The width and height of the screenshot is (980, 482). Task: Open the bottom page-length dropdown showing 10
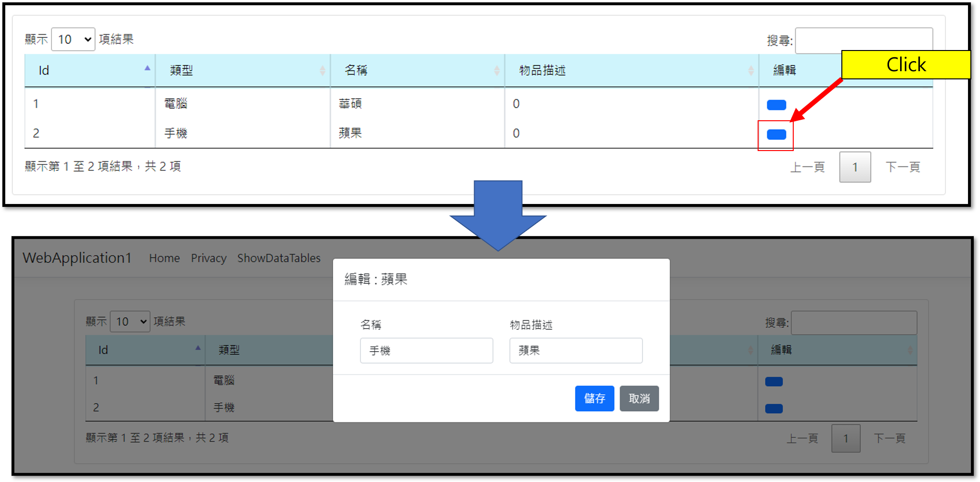[x=130, y=322]
